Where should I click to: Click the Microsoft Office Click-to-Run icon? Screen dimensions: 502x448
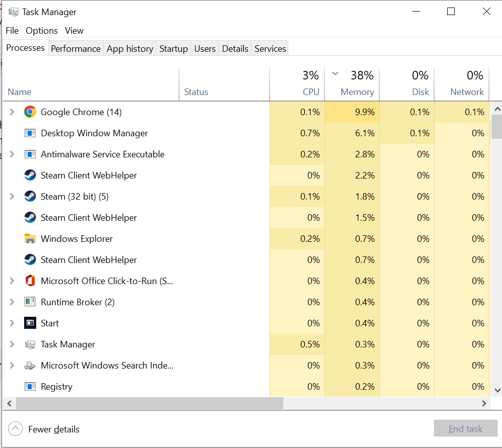(30, 281)
